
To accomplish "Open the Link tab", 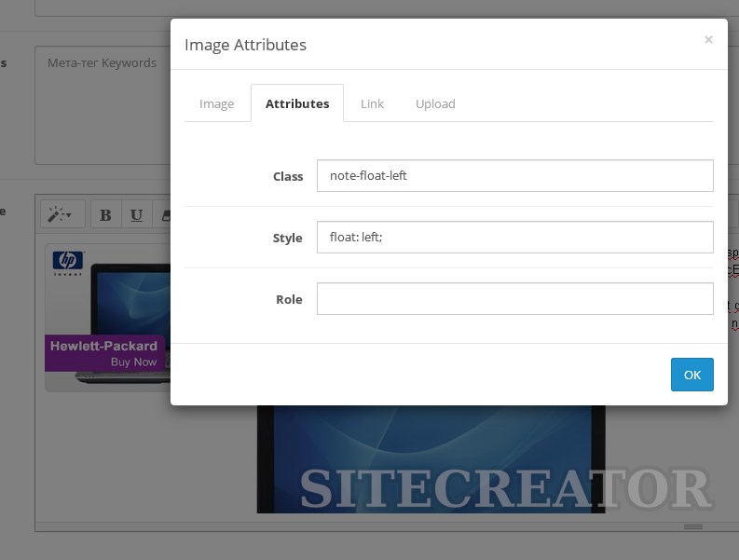I will pos(372,103).
